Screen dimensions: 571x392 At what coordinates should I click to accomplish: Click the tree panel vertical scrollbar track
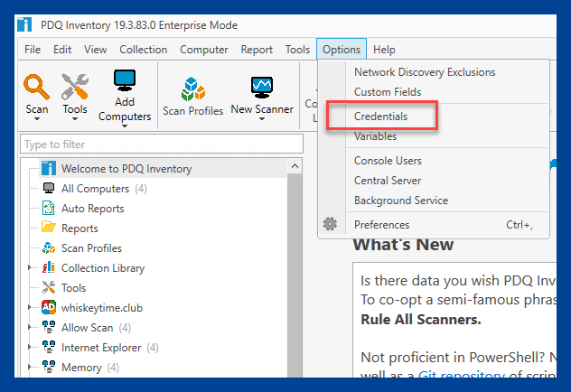[295, 275]
